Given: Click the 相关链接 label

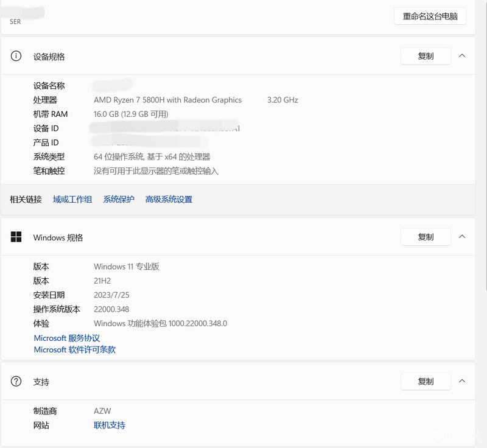Looking at the screenshot, I should [26, 199].
